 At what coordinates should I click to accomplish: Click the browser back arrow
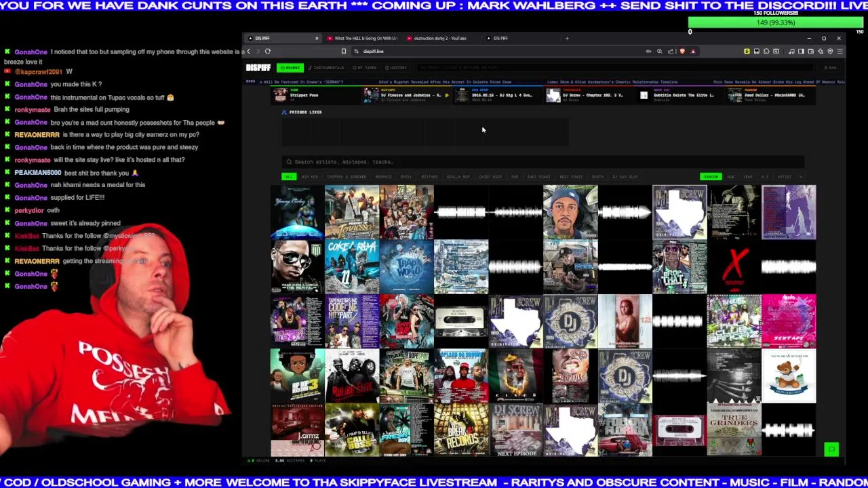[x=248, y=52]
